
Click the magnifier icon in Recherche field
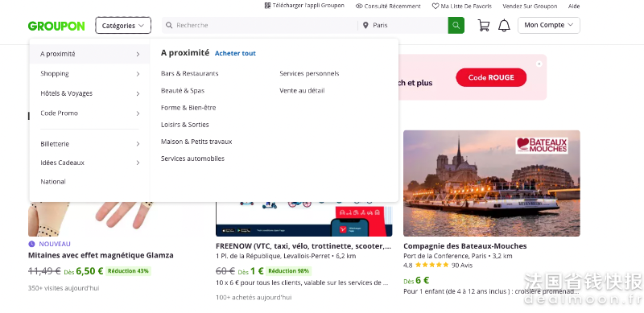tap(169, 26)
